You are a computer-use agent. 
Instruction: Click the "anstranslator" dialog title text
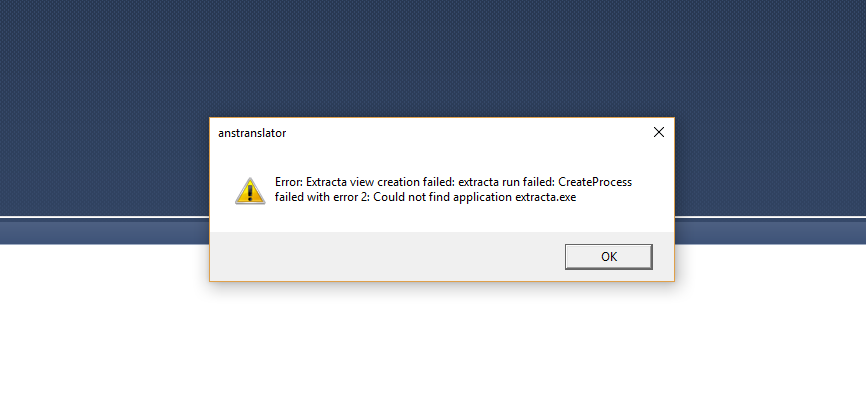click(x=253, y=132)
